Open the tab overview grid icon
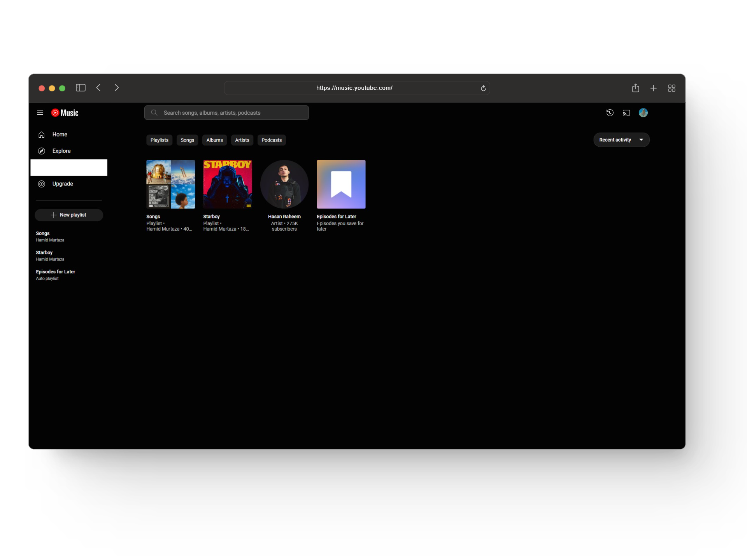Viewport: 747px width, 560px height. tap(672, 88)
